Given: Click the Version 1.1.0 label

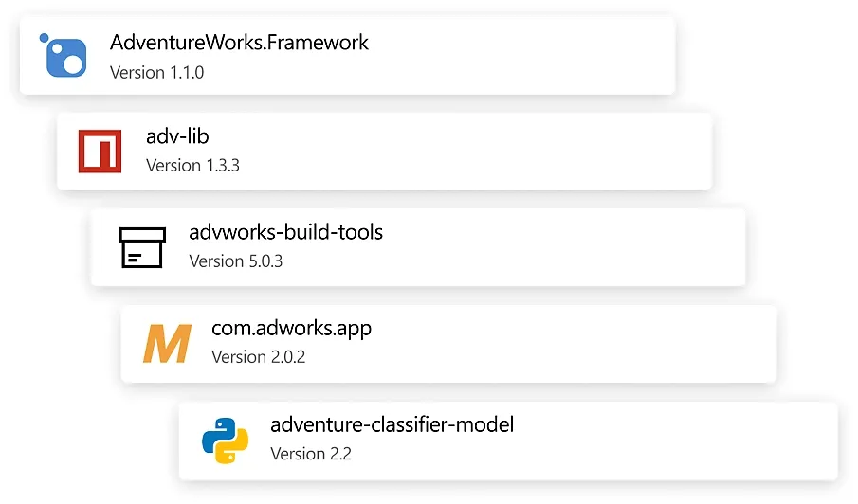Looking at the screenshot, I should pyautogui.click(x=156, y=72).
